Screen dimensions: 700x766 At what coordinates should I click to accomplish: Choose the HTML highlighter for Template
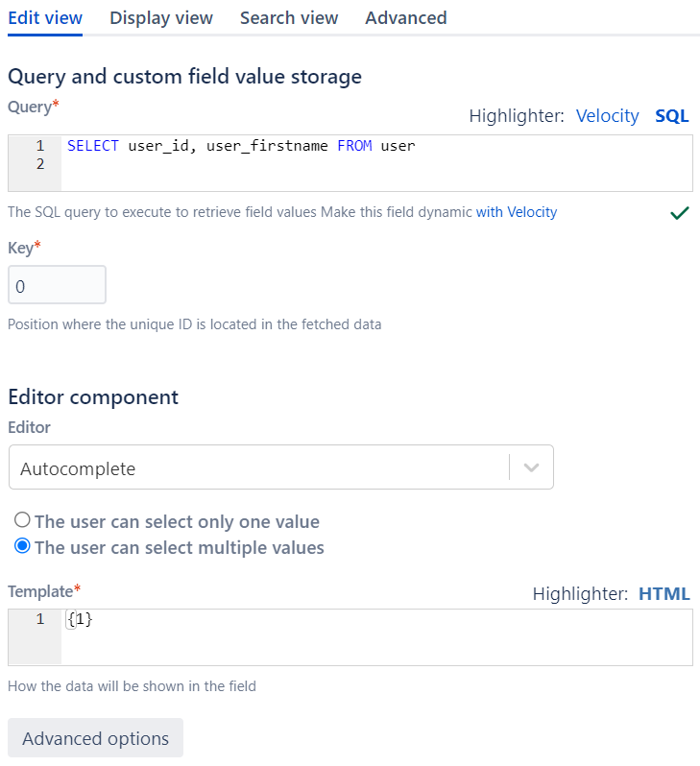coord(664,594)
